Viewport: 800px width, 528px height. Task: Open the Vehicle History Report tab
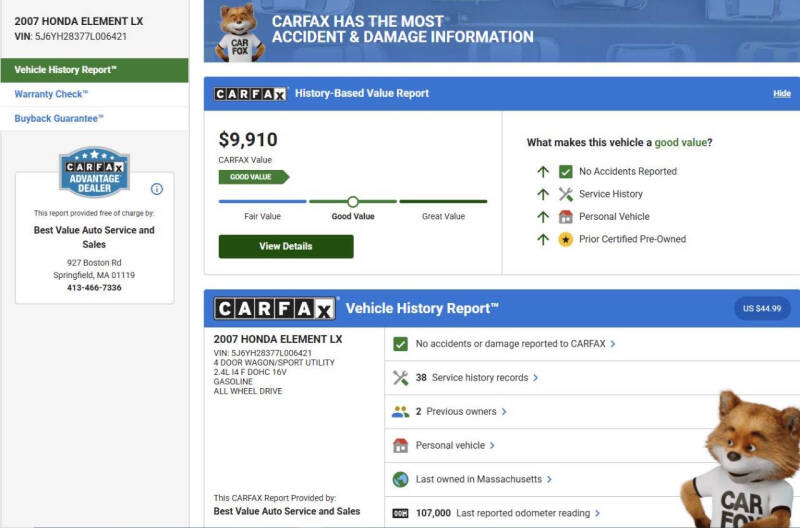pyautogui.click(x=94, y=70)
